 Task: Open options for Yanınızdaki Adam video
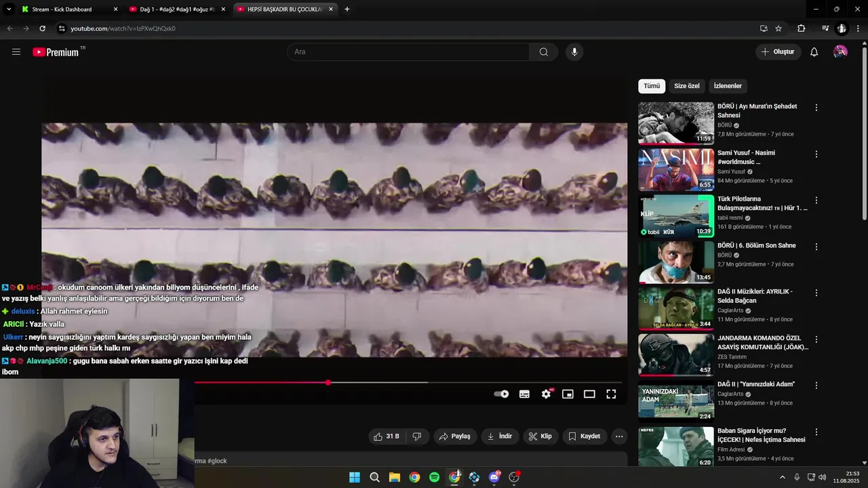pos(816,386)
